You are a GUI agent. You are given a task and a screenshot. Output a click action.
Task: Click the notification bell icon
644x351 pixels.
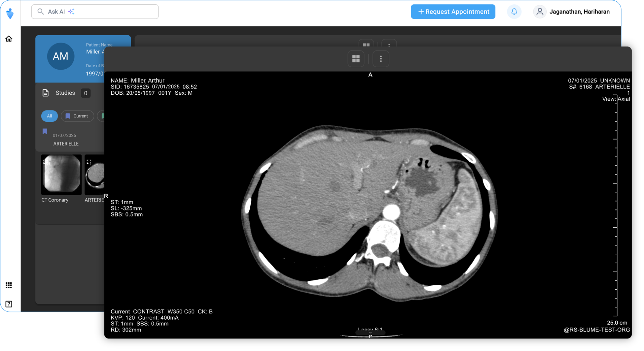[514, 12]
